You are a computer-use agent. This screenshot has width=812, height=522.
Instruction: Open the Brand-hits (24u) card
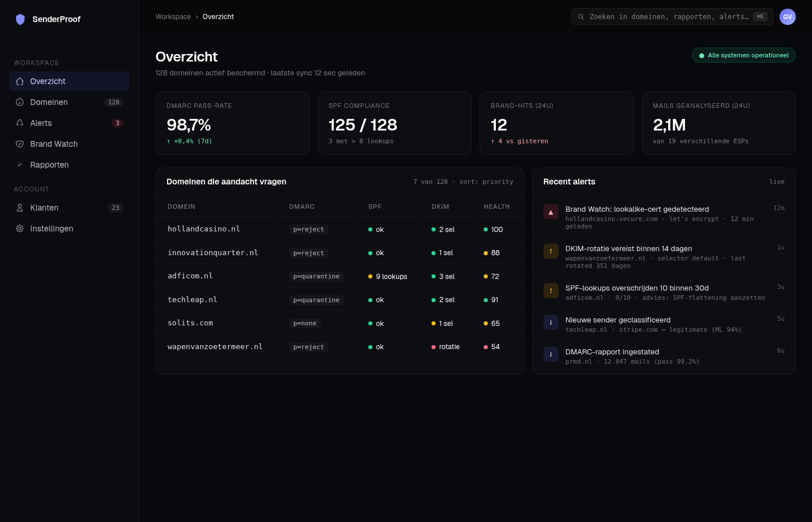(x=557, y=123)
